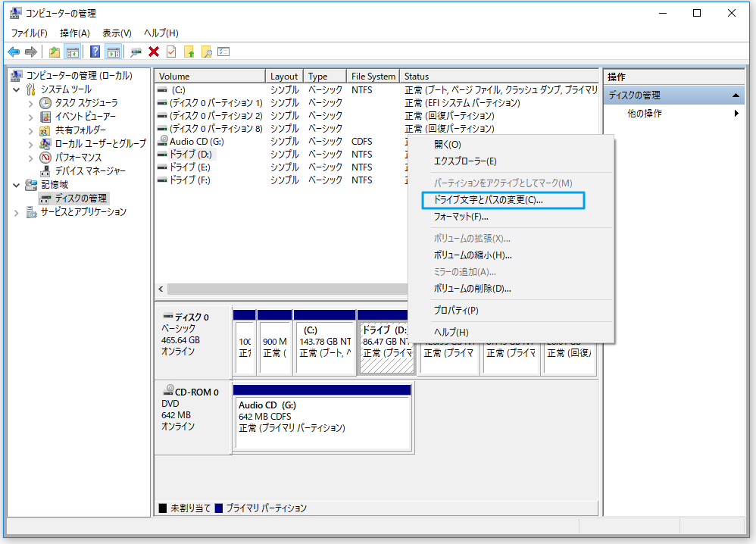Click the サービスとアプリケーション icon

click(x=31, y=212)
